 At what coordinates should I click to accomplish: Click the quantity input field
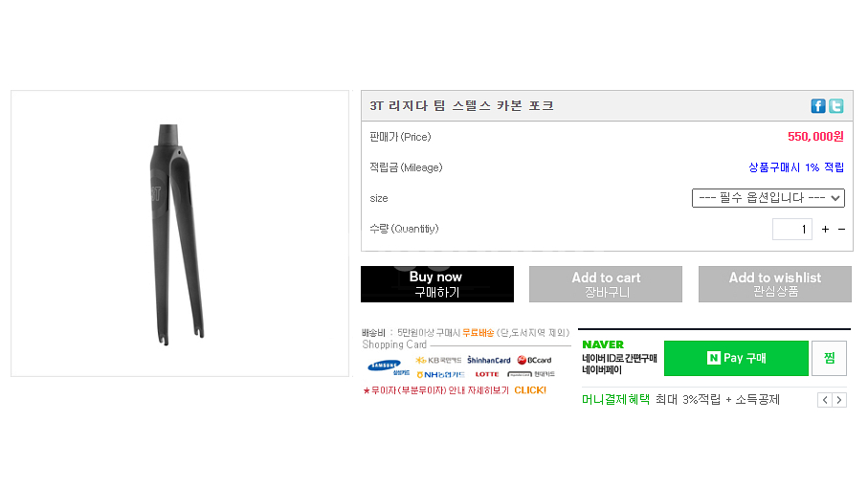coord(791,230)
